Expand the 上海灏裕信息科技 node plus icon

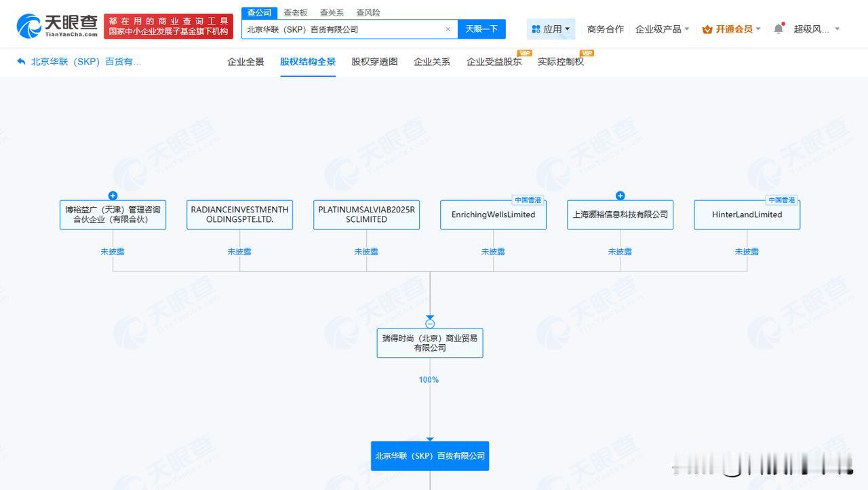point(620,196)
